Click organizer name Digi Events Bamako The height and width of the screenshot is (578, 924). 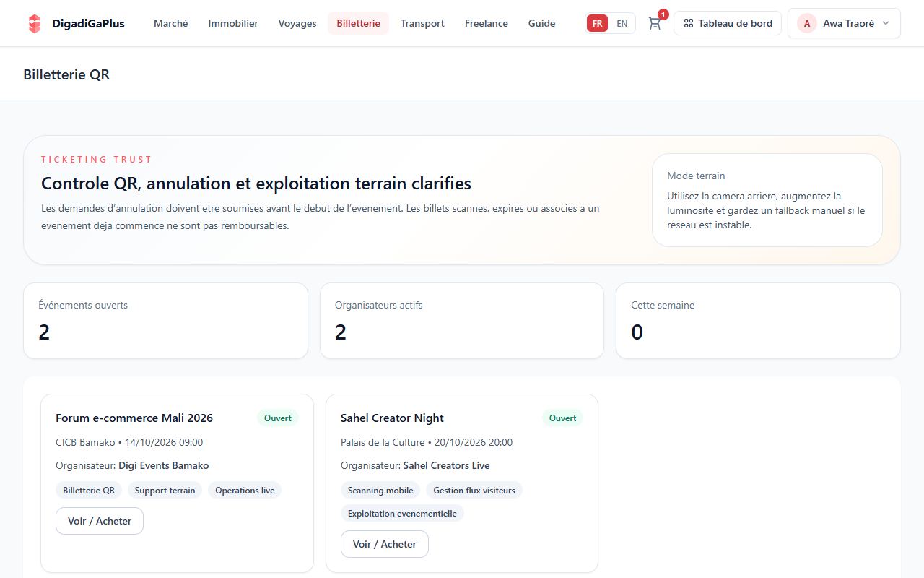164,465
